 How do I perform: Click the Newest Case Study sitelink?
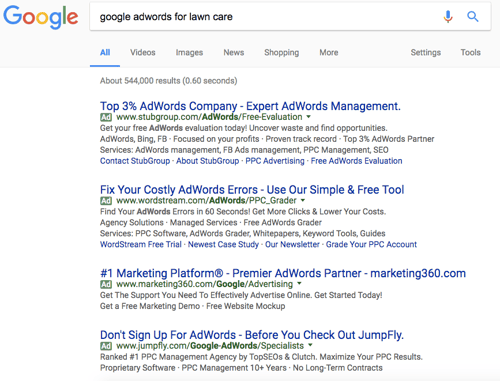[x=223, y=244]
